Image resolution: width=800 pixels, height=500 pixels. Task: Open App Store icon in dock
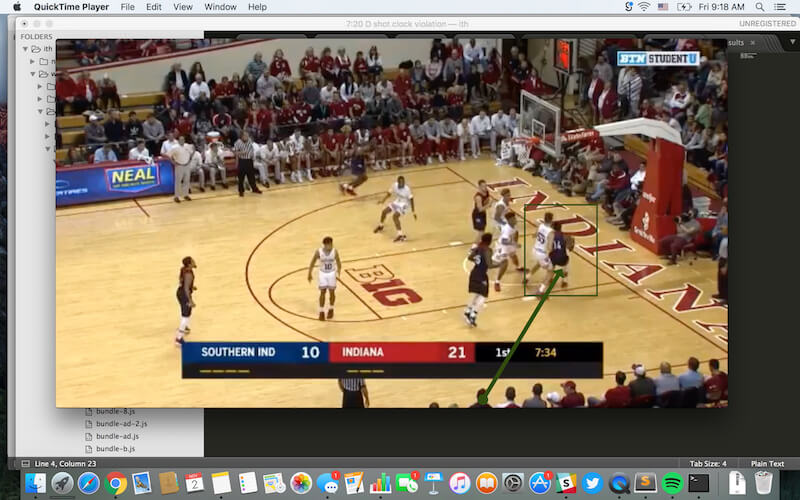pos(540,483)
